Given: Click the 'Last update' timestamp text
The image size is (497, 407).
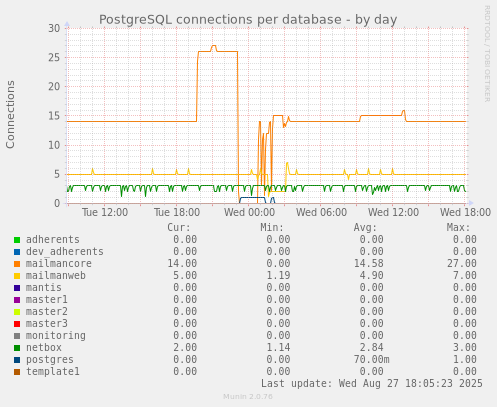Looking at the screenshot, I should (372, 383).
